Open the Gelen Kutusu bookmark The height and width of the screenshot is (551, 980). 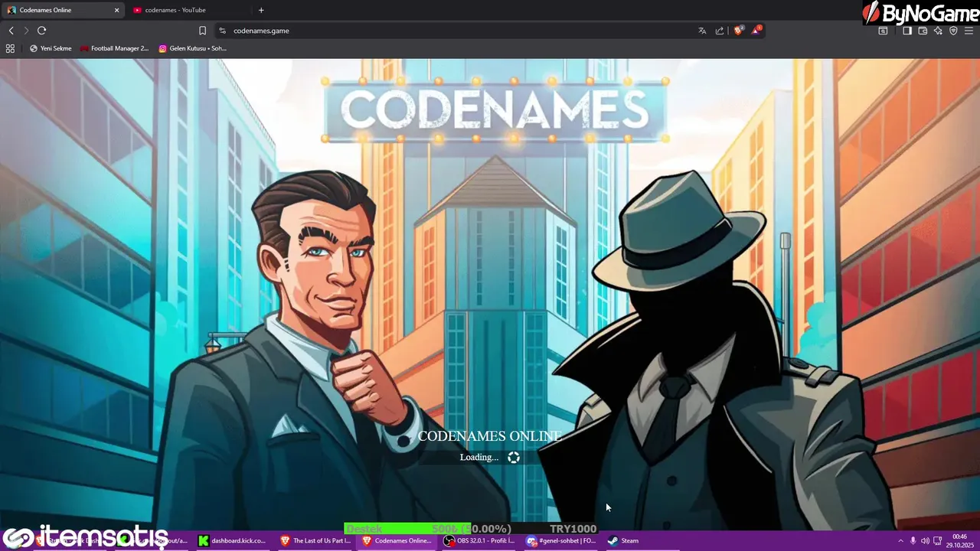click(x=193, y=48)
